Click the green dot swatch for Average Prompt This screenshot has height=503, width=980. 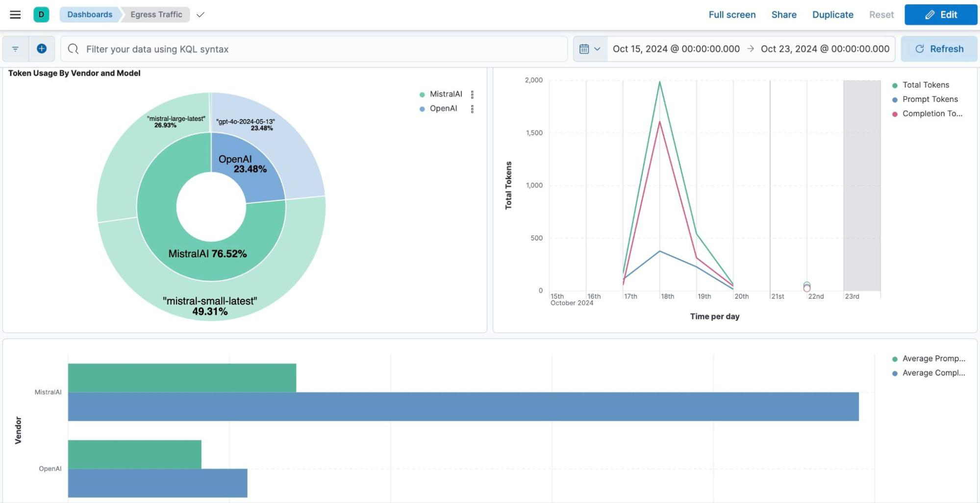[895, 358]
